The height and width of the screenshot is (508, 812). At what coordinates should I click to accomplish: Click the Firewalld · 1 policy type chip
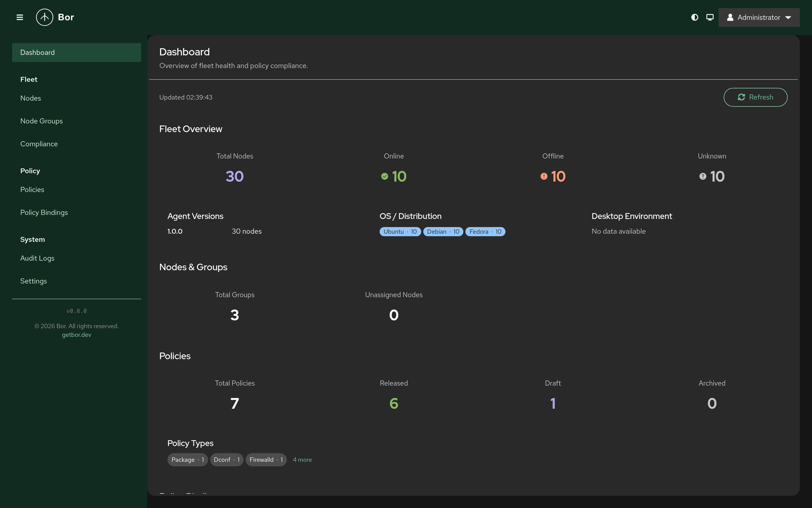(266, 460)
